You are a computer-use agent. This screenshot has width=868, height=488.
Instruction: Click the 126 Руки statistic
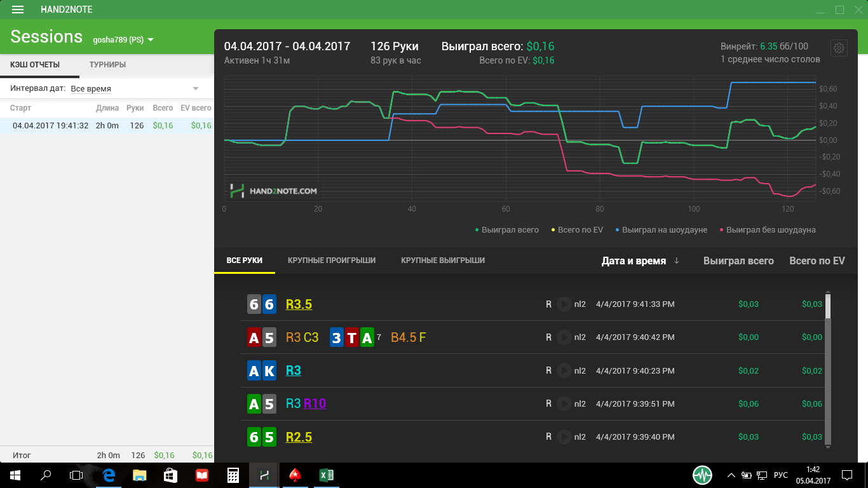[x=395, y=46]
